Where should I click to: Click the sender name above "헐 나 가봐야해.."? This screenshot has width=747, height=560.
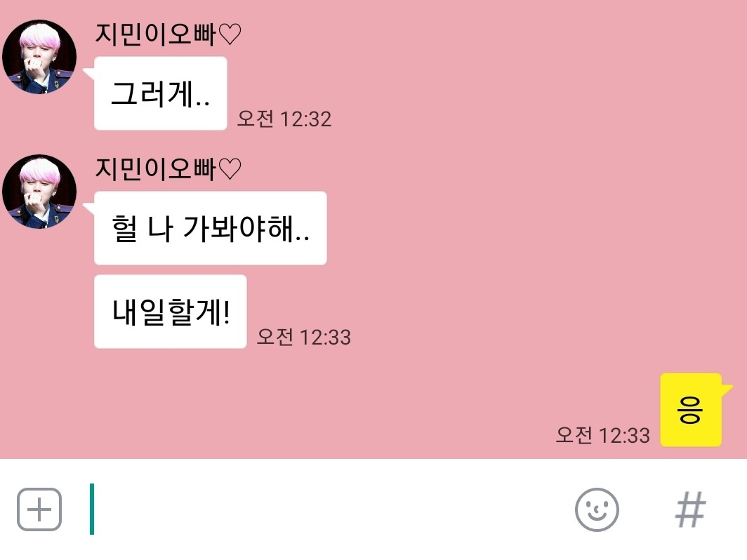(x=168, y=169)
